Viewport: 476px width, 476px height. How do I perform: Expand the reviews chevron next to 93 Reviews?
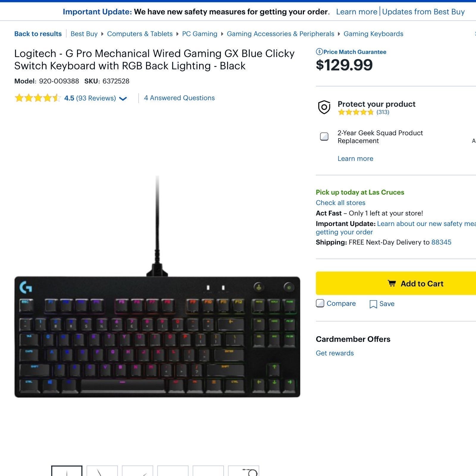pos(123,98)
